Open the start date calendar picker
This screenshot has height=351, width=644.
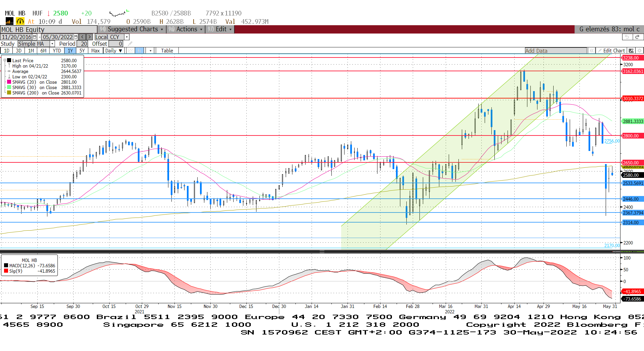[x=35, y=37]
